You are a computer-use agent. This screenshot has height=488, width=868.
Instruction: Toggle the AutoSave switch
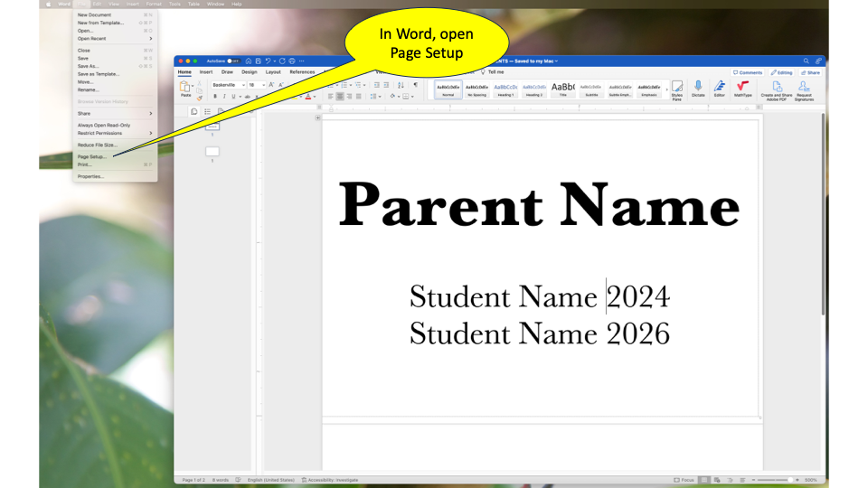click(x=233, y=61)
